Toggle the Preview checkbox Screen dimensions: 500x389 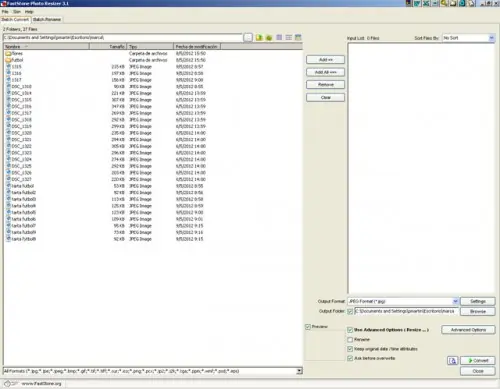308,327
